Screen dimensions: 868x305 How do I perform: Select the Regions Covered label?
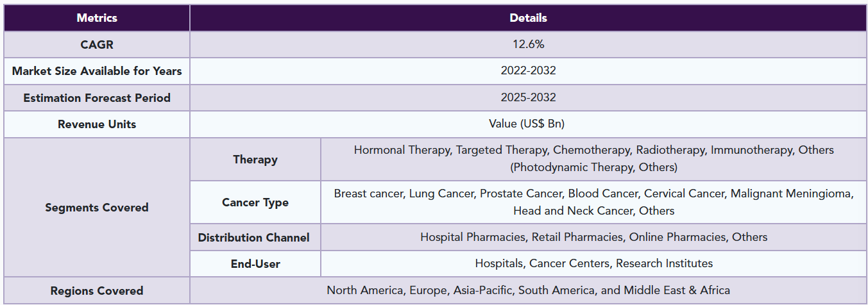pyautogui.click(x=97, y=291)
